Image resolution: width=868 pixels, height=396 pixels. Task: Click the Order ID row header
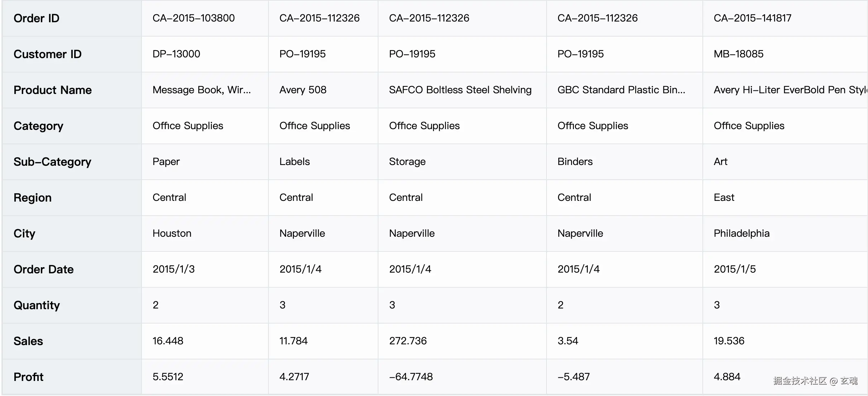pyautogui.click(x=37, y=18)
